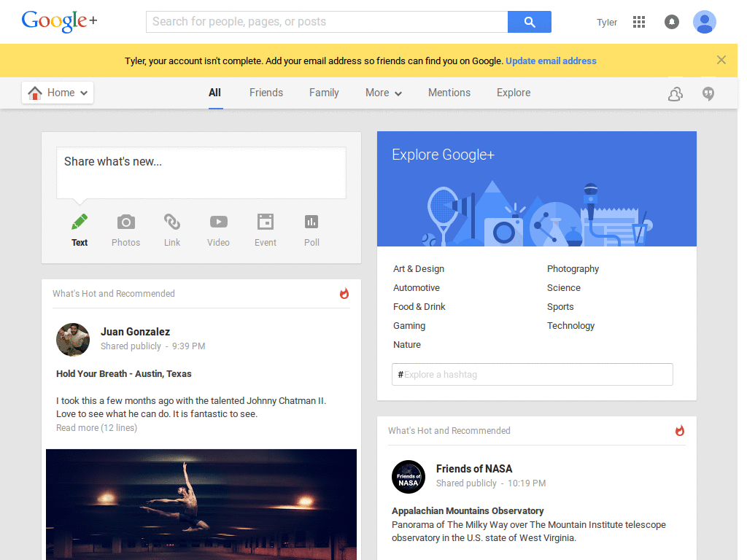The width and height of the screenshot is (747, 560).
Task: Click the blue search magnifier button
Action: (530, 22)
